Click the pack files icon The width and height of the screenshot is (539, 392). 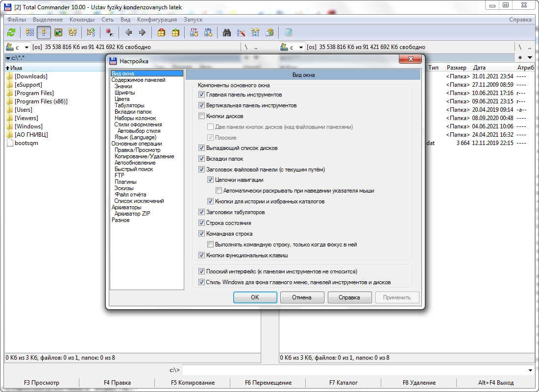[161, 33]
